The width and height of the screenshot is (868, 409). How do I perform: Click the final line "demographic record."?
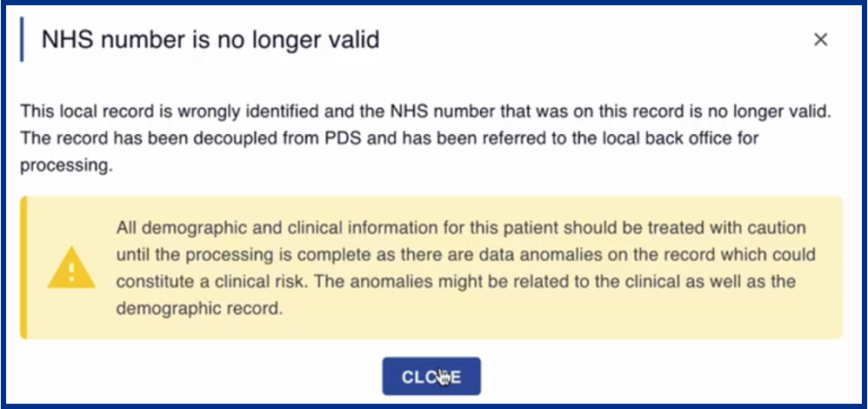(x=199, y=309)
